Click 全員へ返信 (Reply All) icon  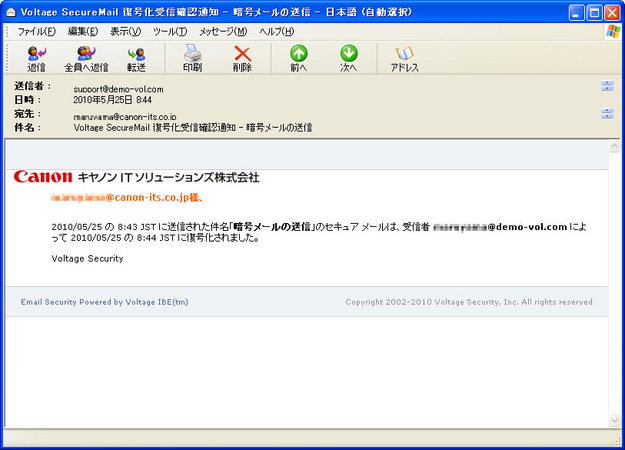86,58
